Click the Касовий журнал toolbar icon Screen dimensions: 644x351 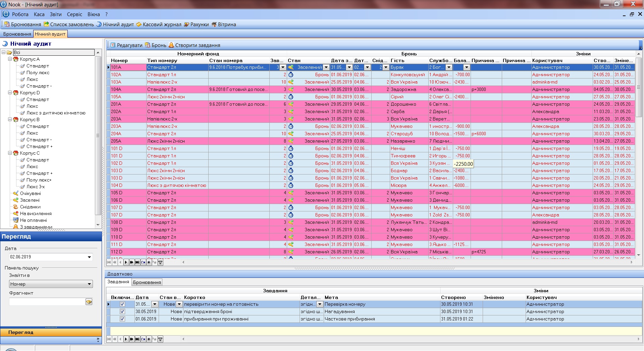pos(139,24)
